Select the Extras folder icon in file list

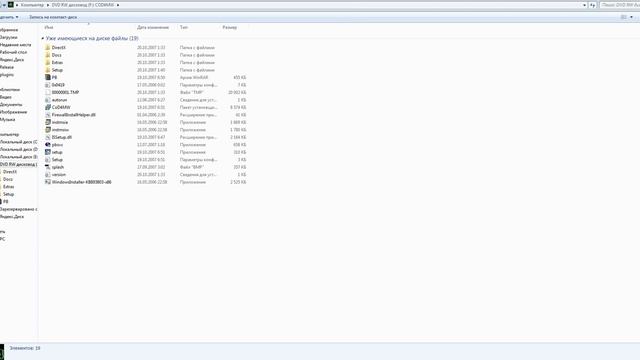[48, 62]
